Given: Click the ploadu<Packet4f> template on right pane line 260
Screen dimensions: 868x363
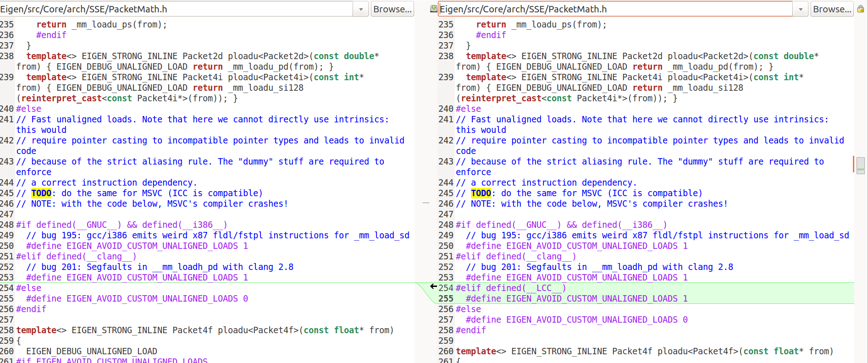Looking at the screenshot, I should coord(645,352).
